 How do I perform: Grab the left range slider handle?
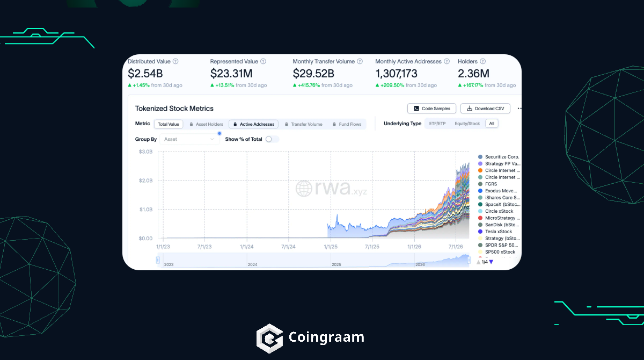(158, 260)
